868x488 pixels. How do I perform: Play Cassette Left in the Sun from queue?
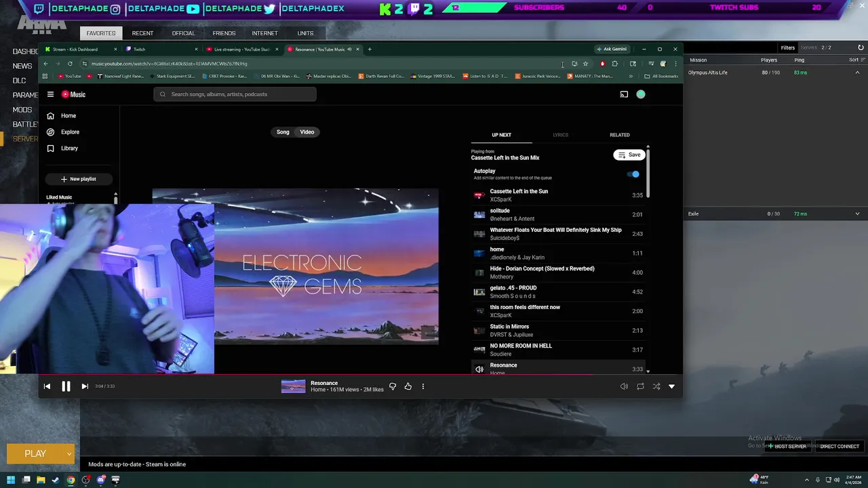click(x=558, y=195)
